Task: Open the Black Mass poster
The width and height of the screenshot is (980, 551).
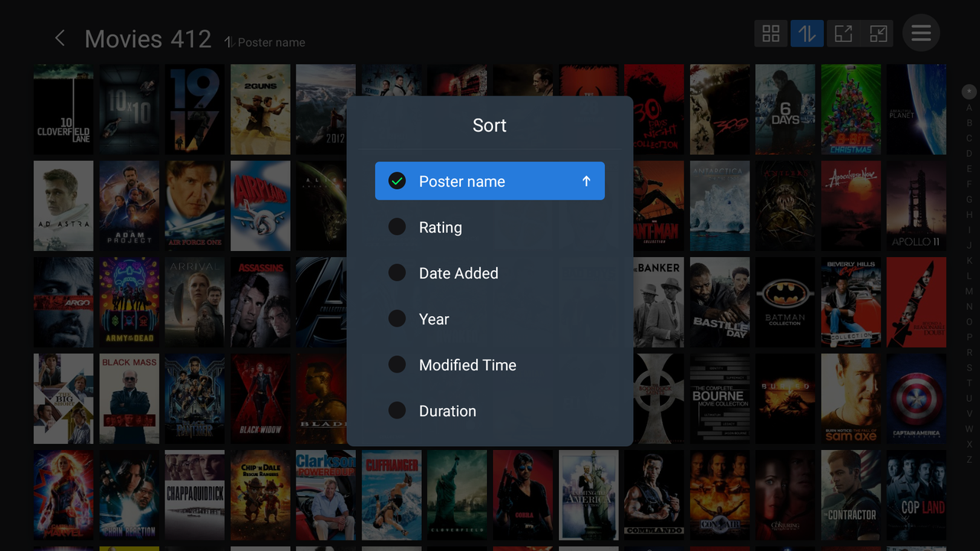Action: (129, 399)
